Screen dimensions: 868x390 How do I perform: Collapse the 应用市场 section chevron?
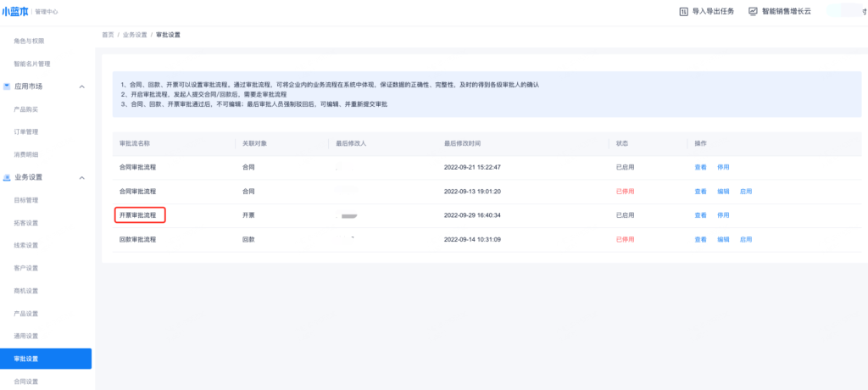tap(81, 86)
